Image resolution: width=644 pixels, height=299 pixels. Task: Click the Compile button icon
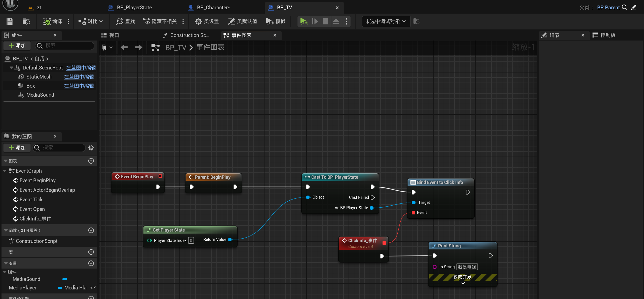pyautogui.click(x=47, y=21)
